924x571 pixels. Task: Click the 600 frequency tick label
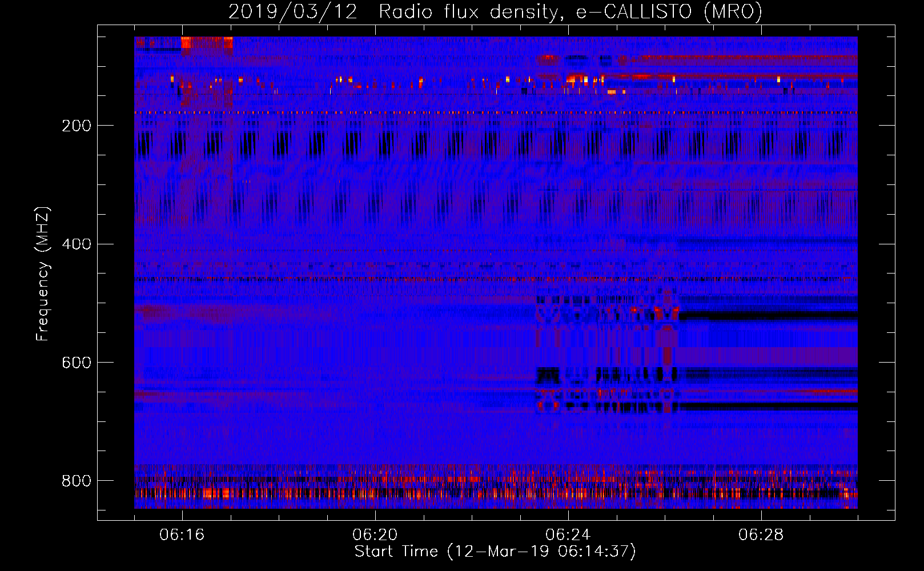coord(77,363)
